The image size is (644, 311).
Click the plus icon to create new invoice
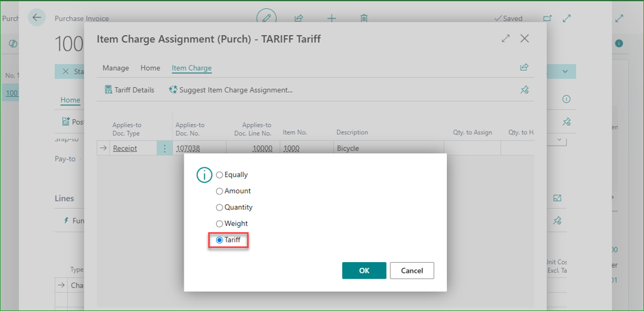[x=331, y=18]
